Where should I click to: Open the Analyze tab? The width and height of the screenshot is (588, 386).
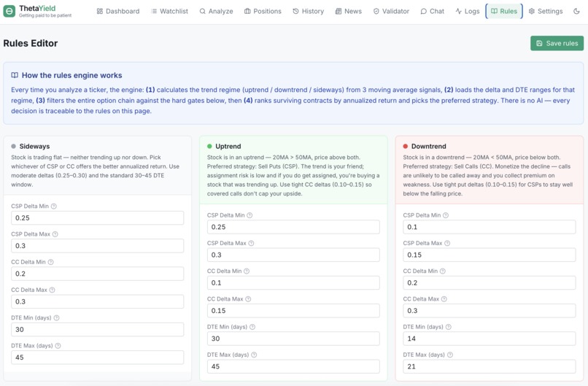216,11
